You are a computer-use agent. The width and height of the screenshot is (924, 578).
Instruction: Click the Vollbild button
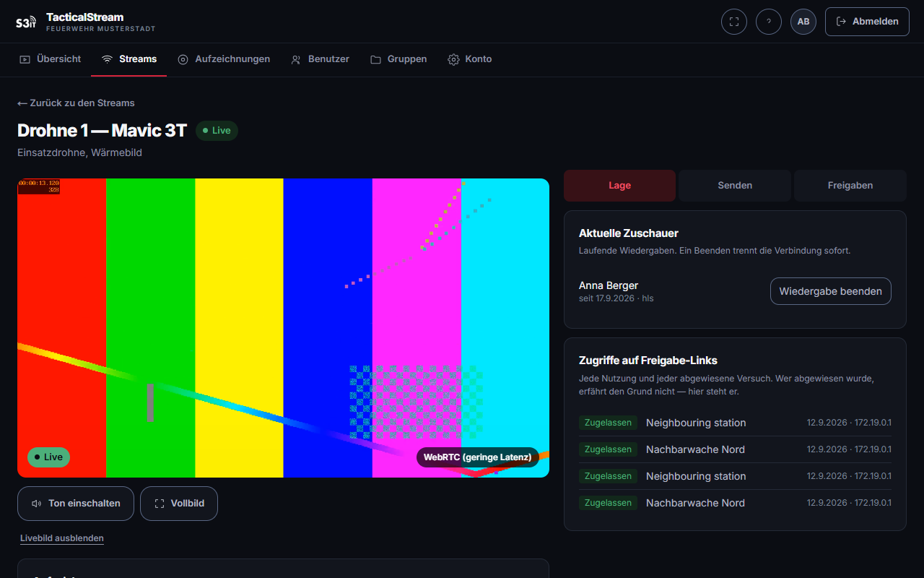click(x=179, y=504)
